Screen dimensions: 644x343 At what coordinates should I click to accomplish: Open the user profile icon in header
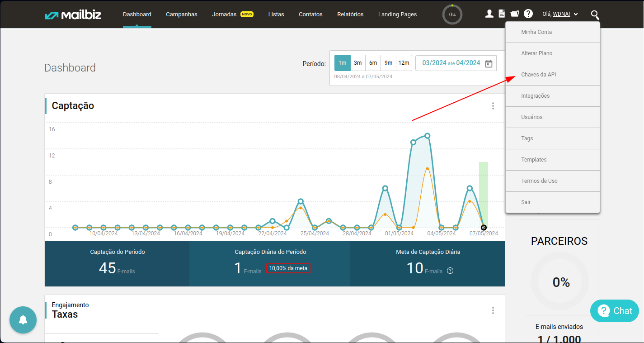489,14
